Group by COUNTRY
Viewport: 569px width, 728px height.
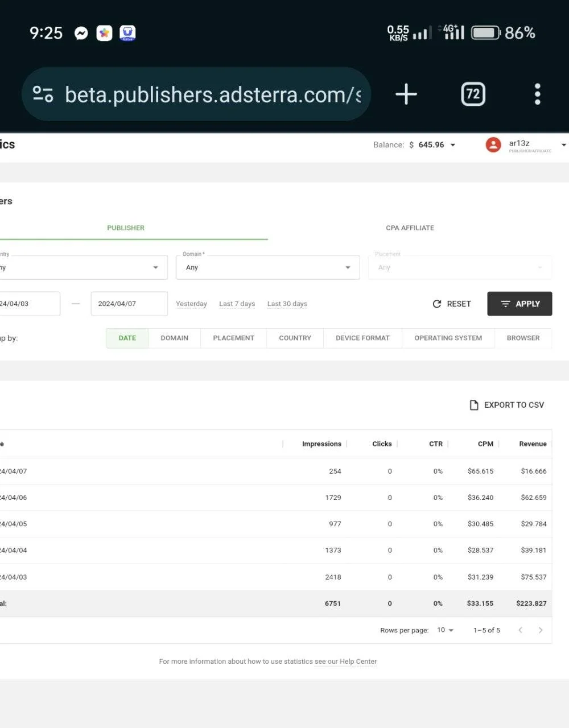(x=295, y=338)
